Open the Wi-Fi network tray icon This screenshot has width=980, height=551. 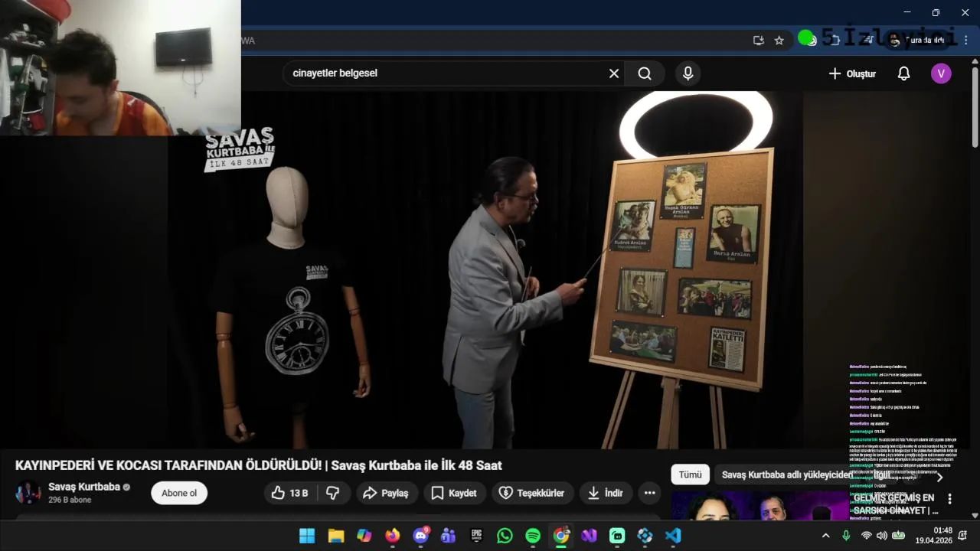pos(867,536)
